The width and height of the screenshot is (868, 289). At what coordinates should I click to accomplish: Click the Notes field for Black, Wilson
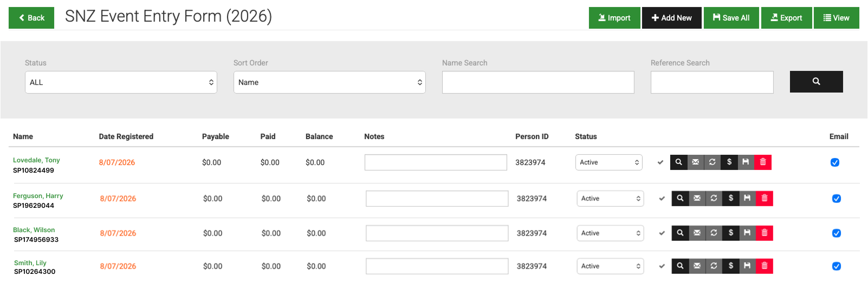(437, 233)
